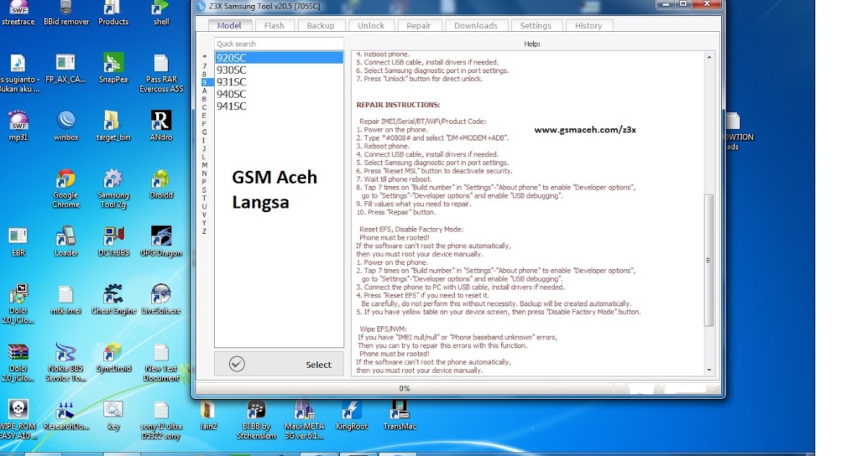Choose the asterisk in the model index

(x=205, y=57)
